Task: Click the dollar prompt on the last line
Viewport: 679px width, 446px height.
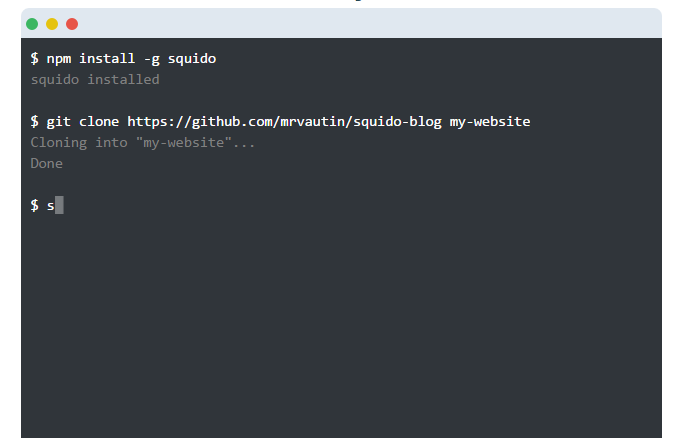Action: [35, 205]
